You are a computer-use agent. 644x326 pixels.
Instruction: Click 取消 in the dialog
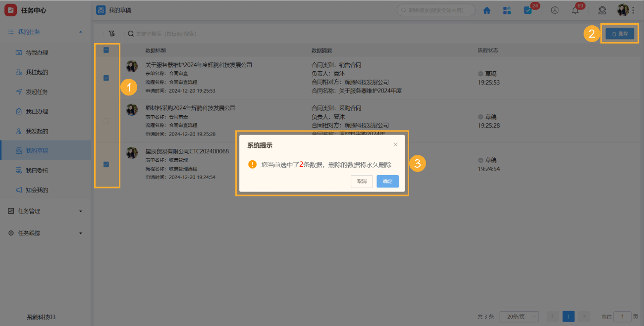point(362,182)
